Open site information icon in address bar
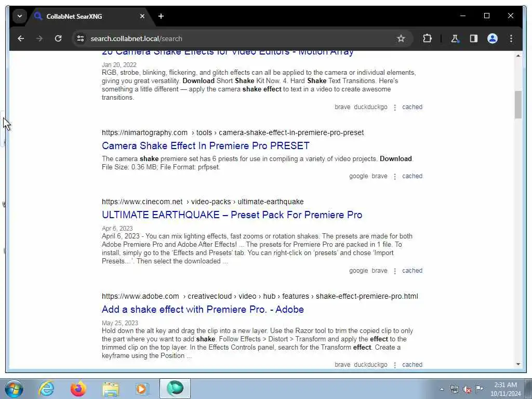This screenshot has width=532, height=399. (81, 38)
